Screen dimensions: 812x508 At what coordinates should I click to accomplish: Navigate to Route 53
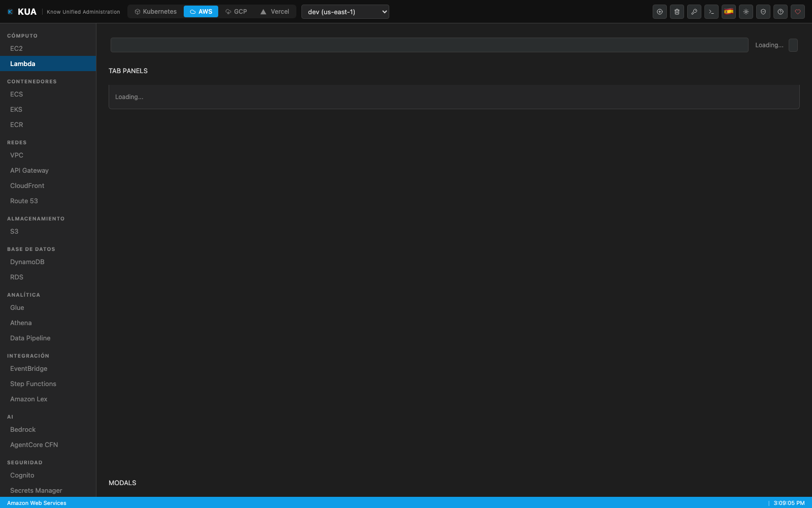(x=48, y=201)
